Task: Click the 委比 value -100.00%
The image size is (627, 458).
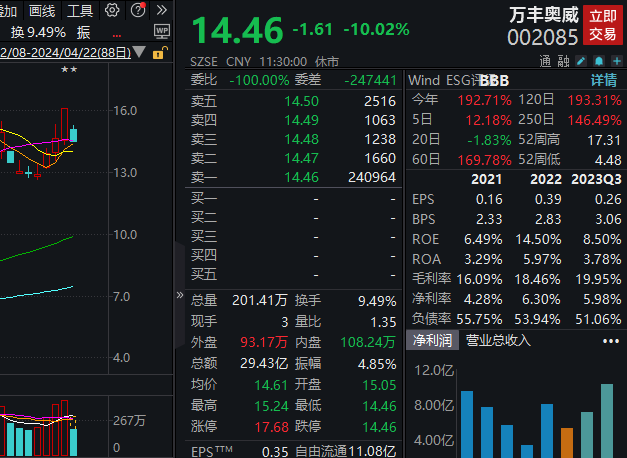Action: point(259,80)
